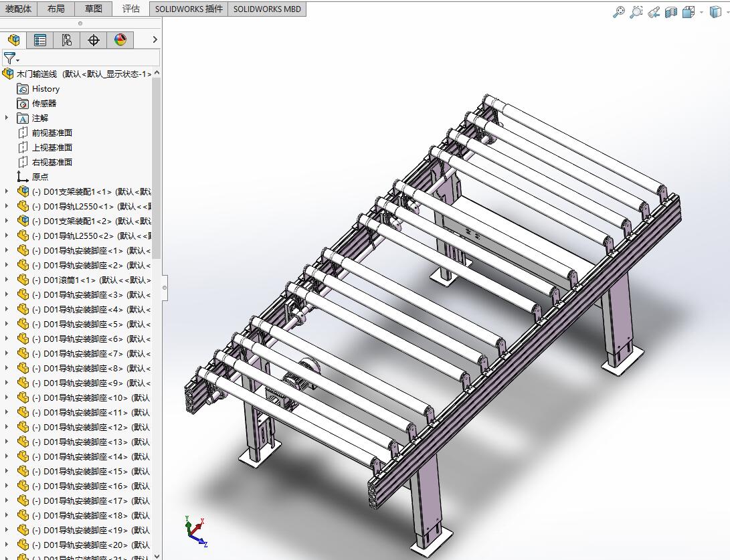
Task: Click the D01导轨安装脚座<4> part icon
Action: pos(23,309)
